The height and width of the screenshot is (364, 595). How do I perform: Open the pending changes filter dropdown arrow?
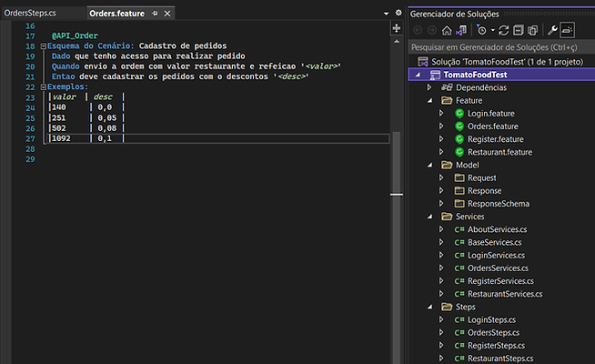point(492,30)
